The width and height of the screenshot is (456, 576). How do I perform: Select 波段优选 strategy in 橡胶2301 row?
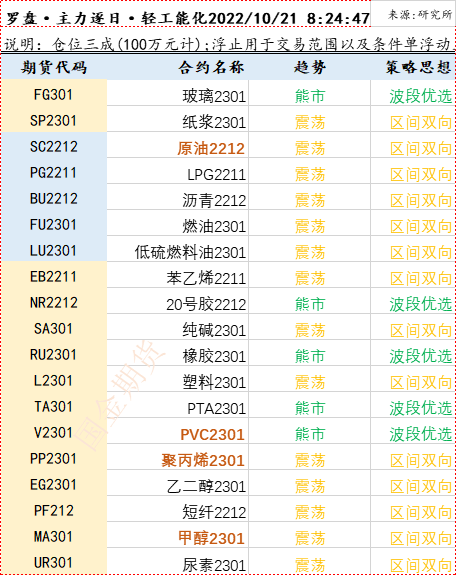pyautogui.click(x=421, y=357)
